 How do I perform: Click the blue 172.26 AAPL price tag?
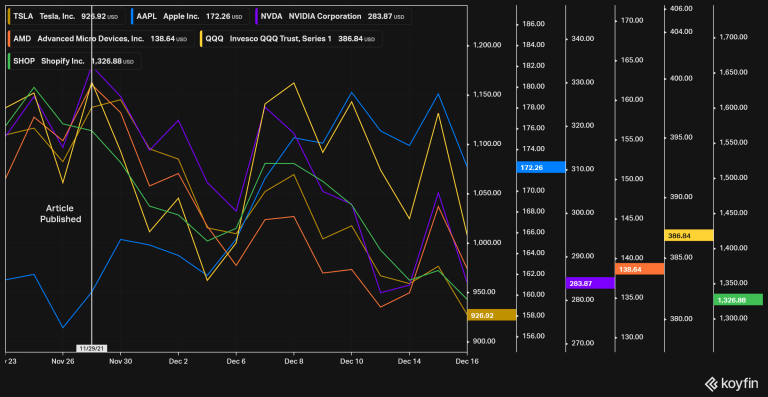pos(541,167)
